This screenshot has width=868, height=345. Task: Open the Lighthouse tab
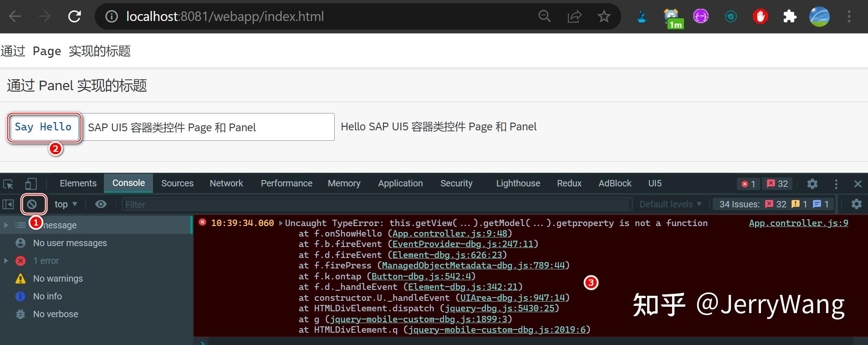click(x=518, y=183)
